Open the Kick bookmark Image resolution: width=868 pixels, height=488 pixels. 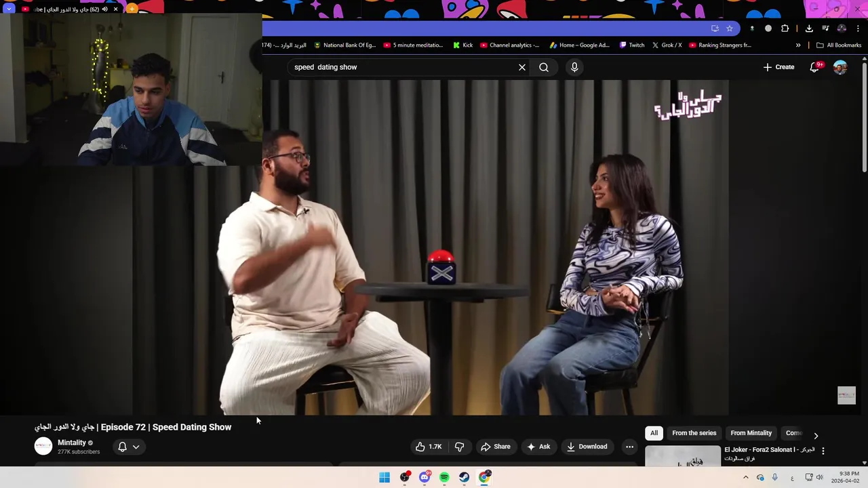tap(463, 45)
